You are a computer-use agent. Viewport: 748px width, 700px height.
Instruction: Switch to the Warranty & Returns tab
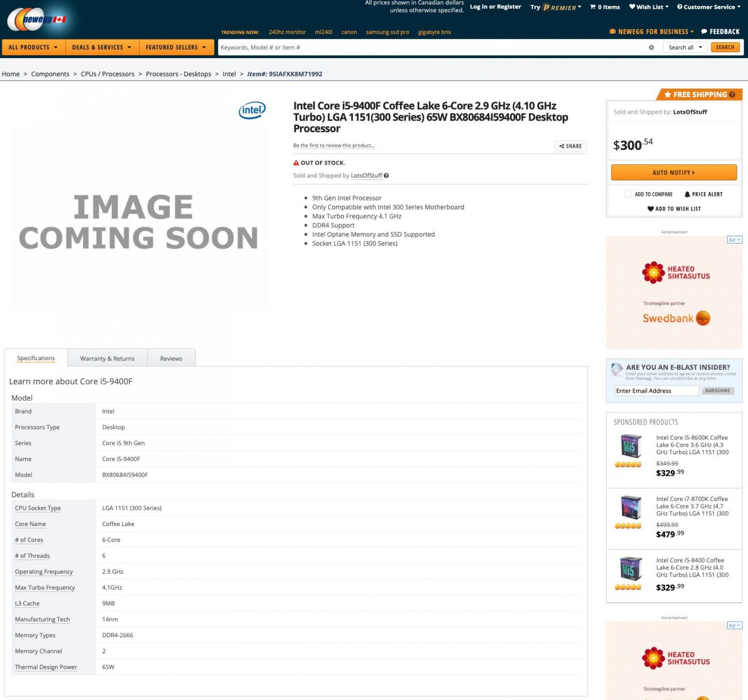coord(107,359)
